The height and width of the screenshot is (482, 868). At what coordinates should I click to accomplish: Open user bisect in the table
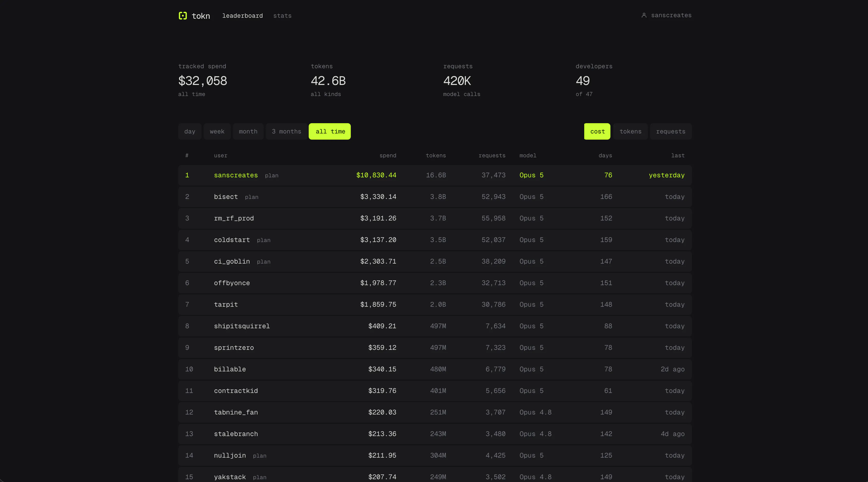click(x=226, y=197)
